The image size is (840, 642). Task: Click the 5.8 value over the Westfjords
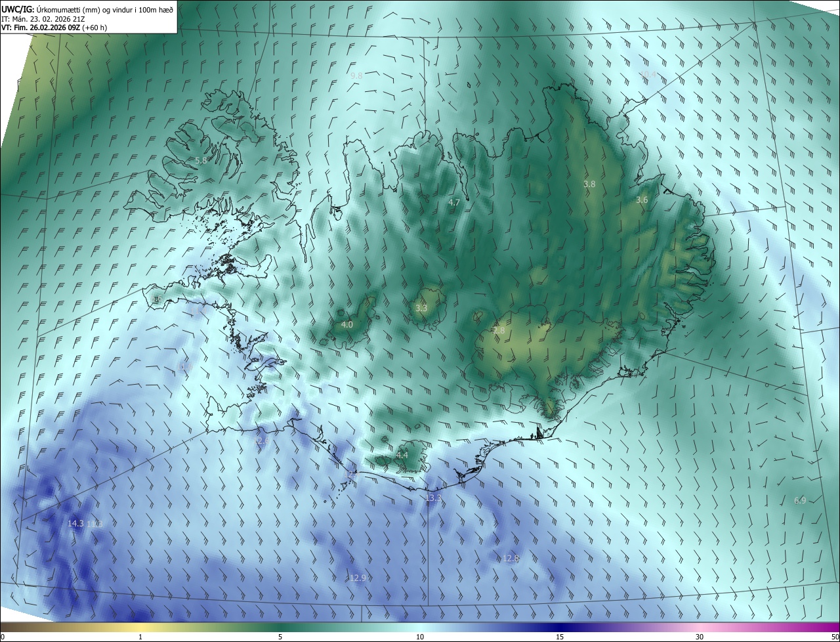[201, 160]
